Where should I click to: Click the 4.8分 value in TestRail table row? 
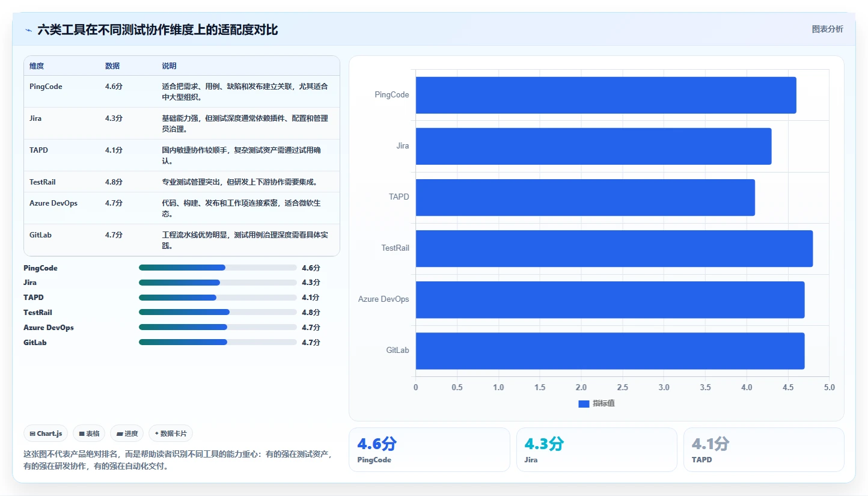pyautogui.click(x=114, y=182)
